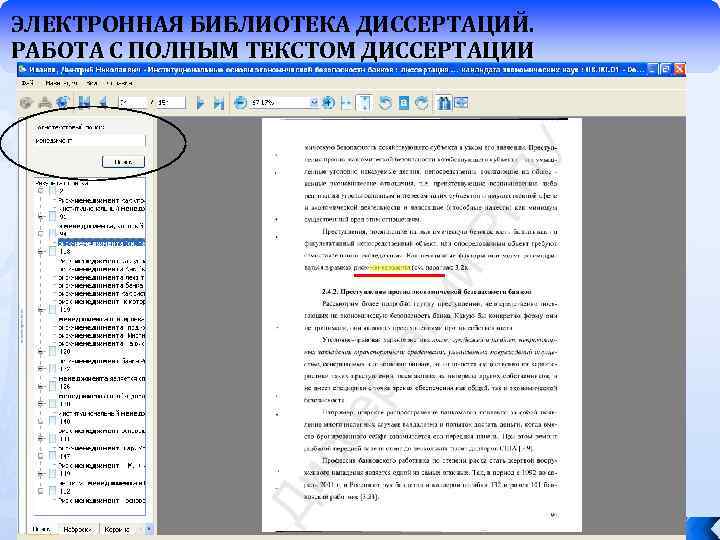Zoom out using the minus icon

click(x=240, y=102)
